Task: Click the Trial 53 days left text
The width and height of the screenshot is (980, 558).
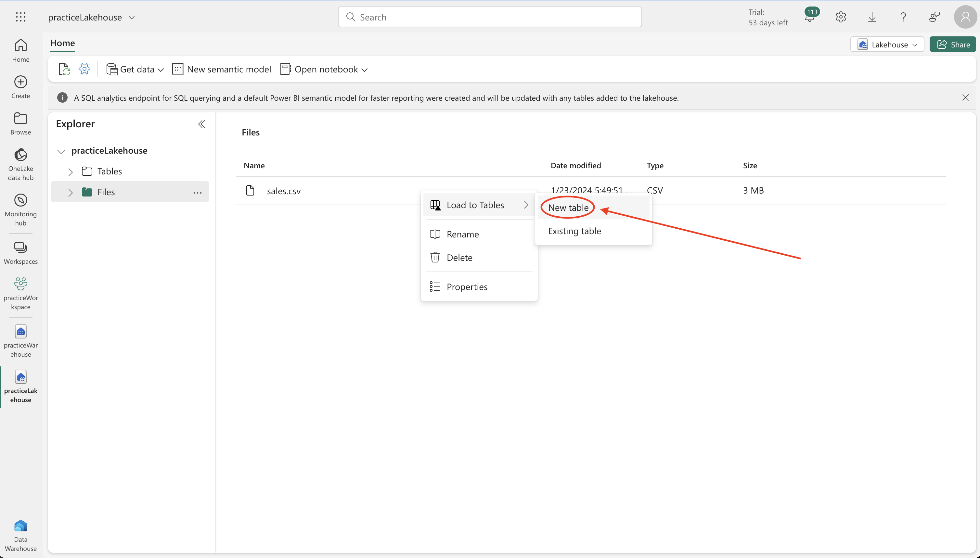Action: click(768, 18)
